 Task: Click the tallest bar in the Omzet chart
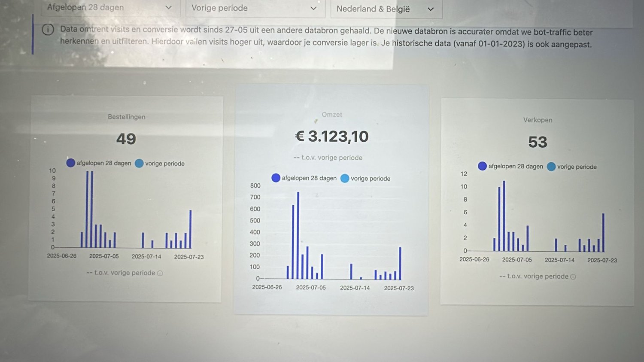[298, 236]
